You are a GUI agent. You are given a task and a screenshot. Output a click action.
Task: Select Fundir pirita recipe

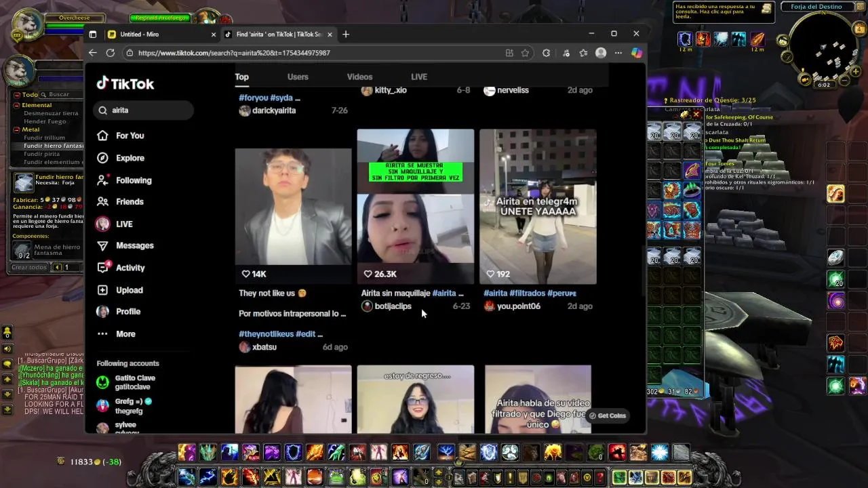[42, 154]
